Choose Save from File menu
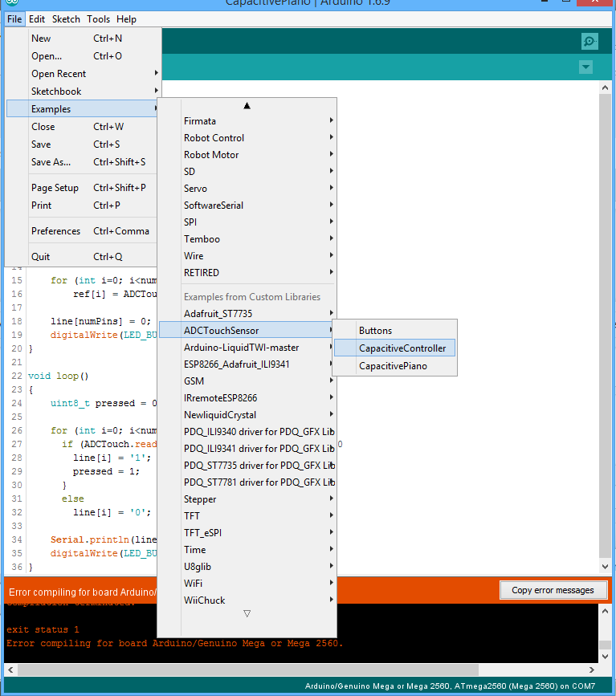This screenshot has height=696, width=616. (x=83, y=144)
